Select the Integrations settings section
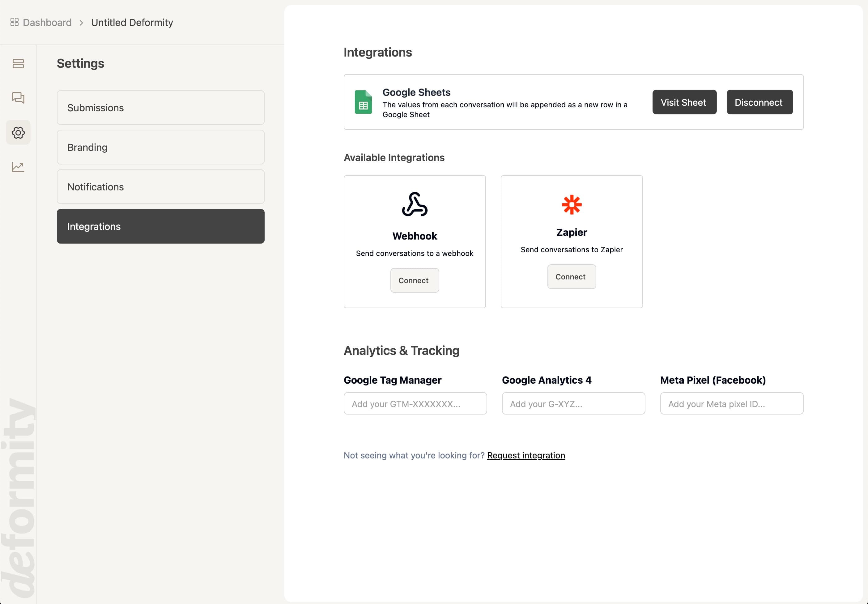Image resolution: width=868 pixels, height=604 pixels. pyautogui.click(x=160, y=226)
